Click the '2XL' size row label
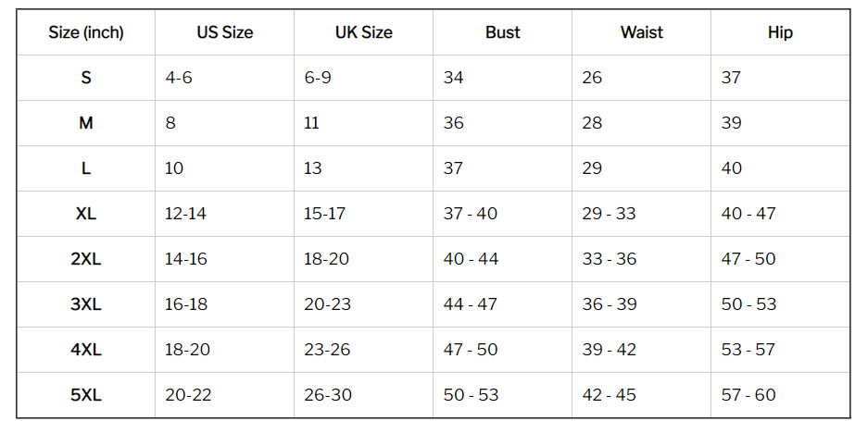This screenshot has width=868, height=421. [86, 259]
